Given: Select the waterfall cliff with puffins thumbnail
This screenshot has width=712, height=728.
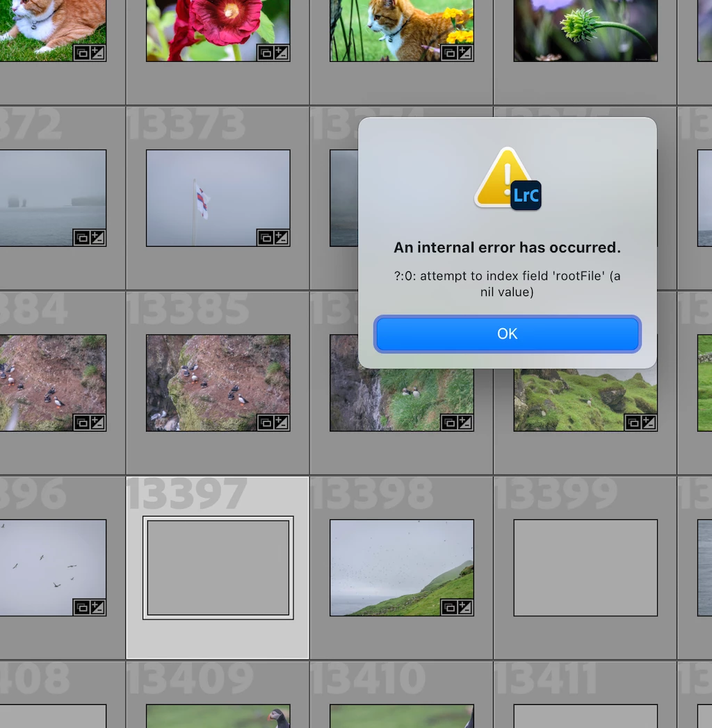Looking at the screenshot, I should (402, 399).
